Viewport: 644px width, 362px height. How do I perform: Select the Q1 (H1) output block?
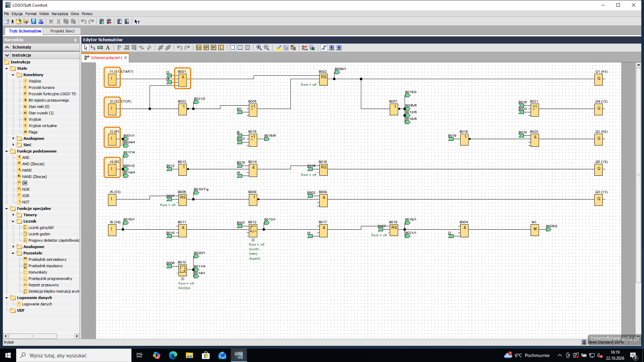click(599, 79)
